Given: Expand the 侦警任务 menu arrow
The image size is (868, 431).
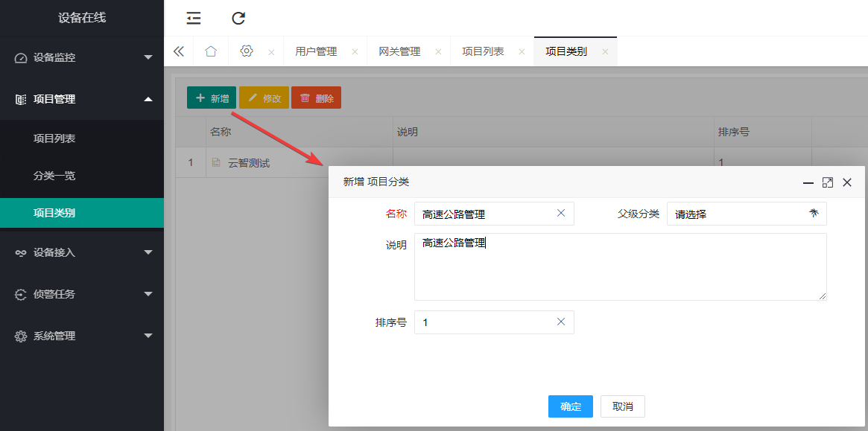Looking at the screenshot, I should coord(148,294).
